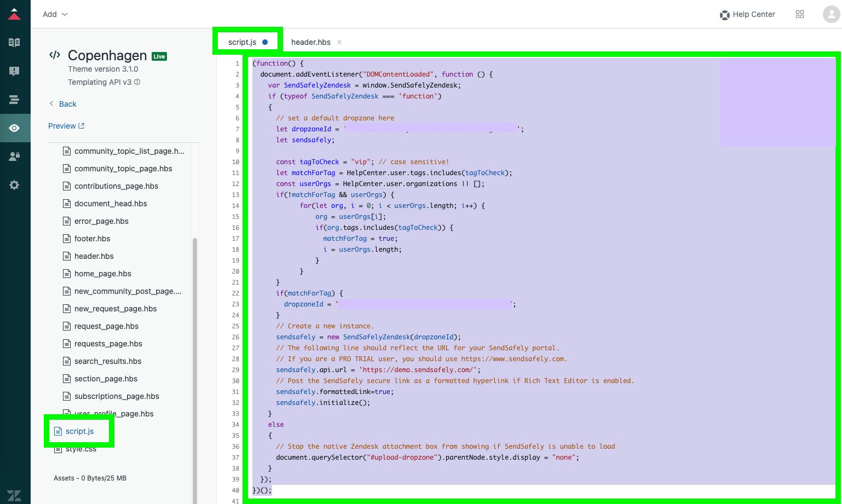Viewport: 842px width, 504px height.
Task: Open the Guide articles icon in sidebar
Action: coord(14,43)
